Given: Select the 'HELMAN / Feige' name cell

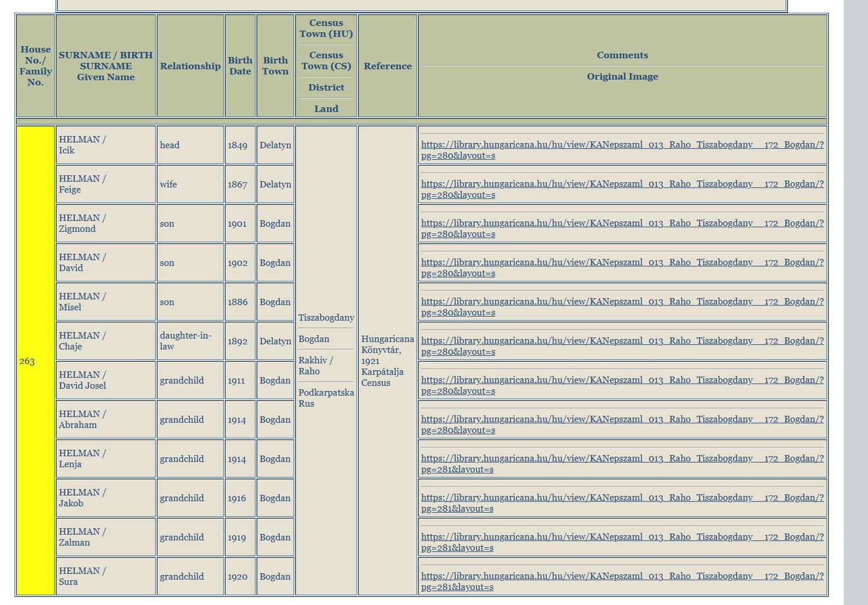Looking at the screenshot, I should point(106,185).
